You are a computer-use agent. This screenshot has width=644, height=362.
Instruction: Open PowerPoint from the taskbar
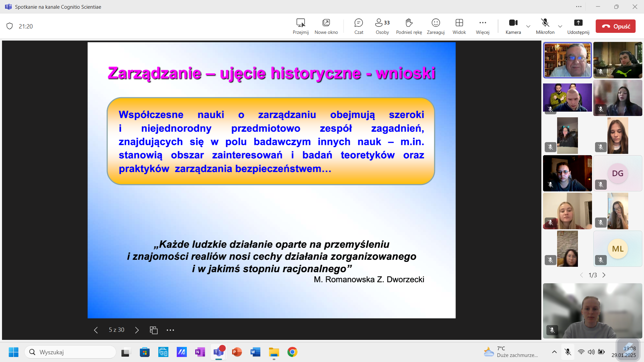[x=237, y=352]
